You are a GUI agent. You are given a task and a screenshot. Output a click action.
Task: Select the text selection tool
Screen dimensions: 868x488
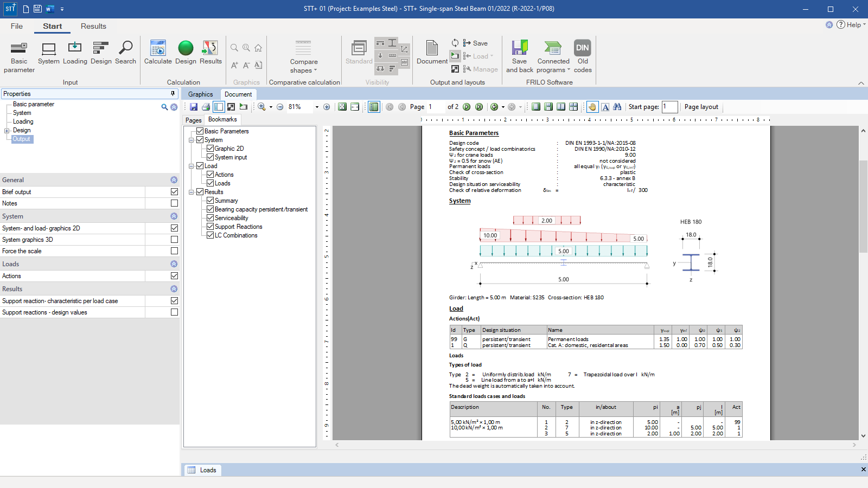605,107
